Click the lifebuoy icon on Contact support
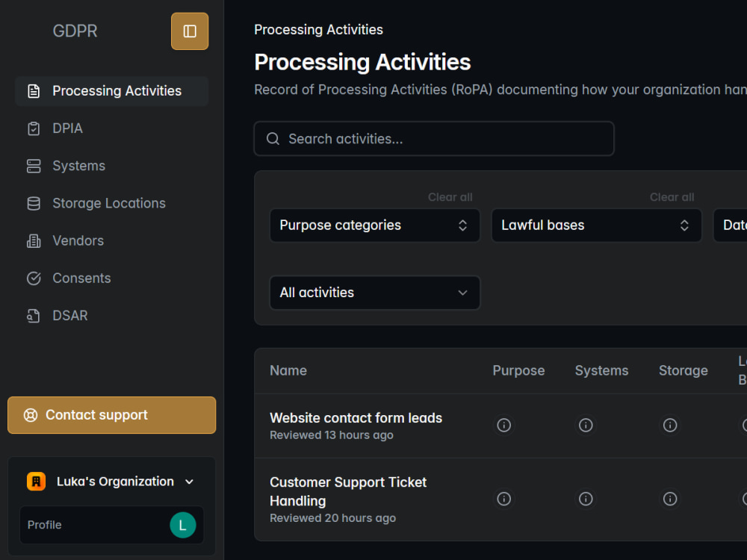The width and height of the screenshot is (747, 560). coord(31,415)
